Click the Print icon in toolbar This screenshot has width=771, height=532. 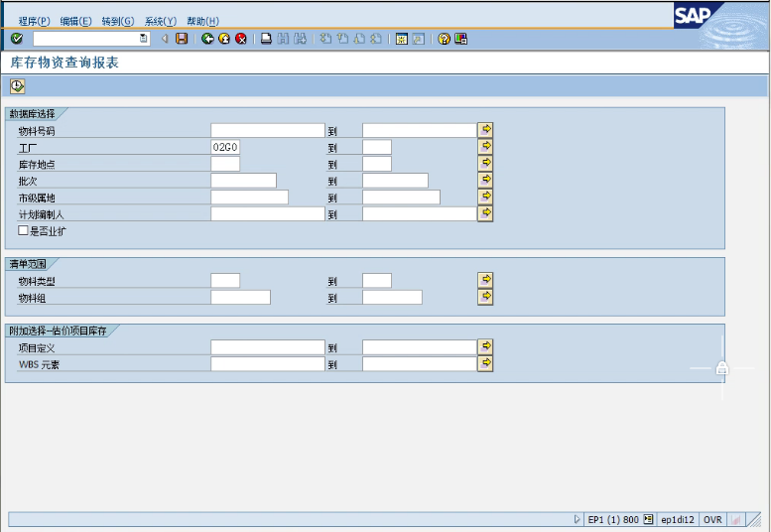coord(266,39)
